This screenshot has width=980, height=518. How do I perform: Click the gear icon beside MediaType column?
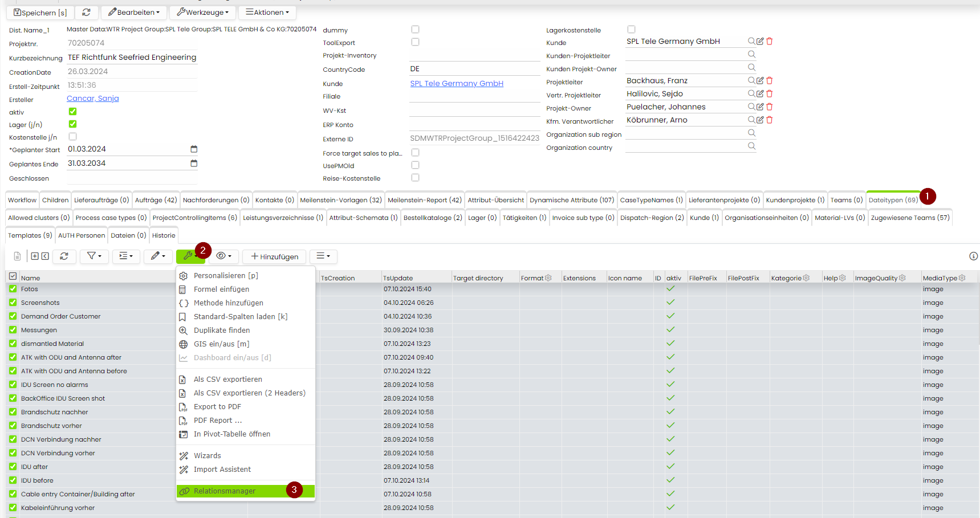point(962,278)
